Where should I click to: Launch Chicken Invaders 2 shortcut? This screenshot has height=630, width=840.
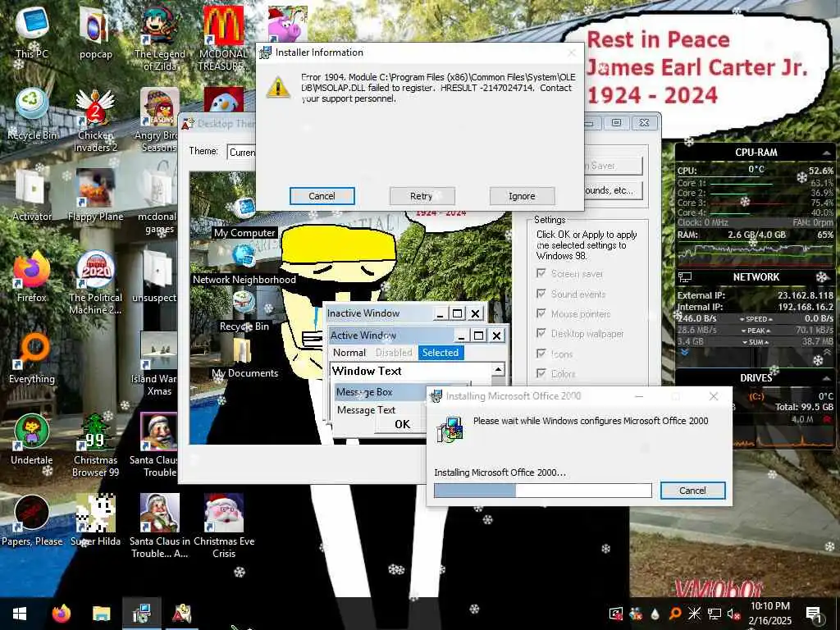95,119
